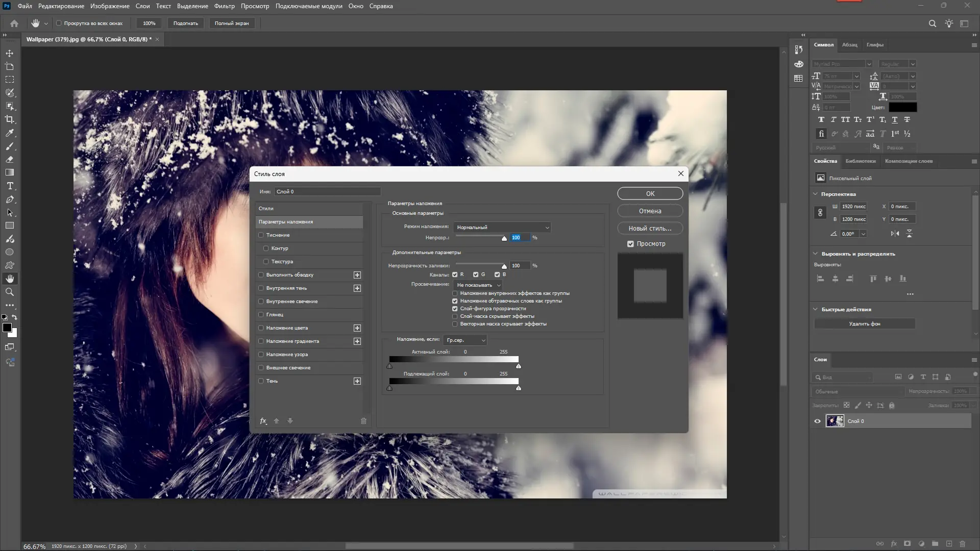Click the Новый стиль button
The image size is (980, 551).
pos(650,229)
